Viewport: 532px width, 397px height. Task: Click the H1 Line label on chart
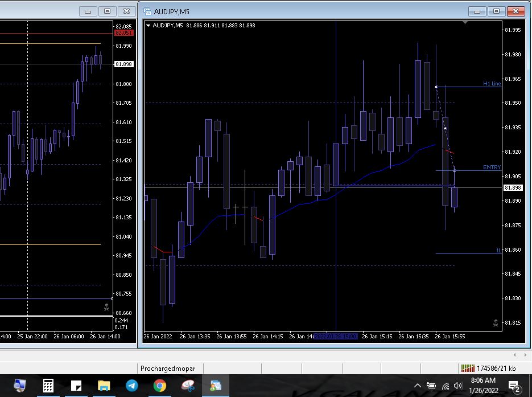[492, 84]
